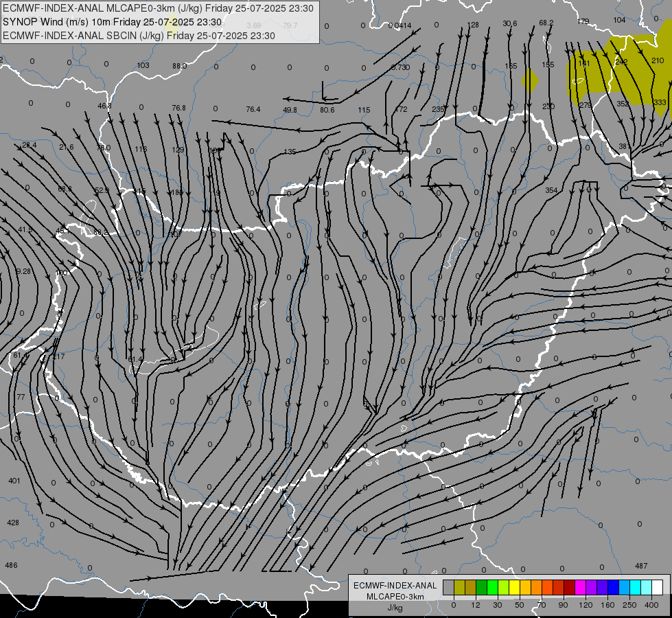Click the legend tick value 160
The image size is (672, 618).
(x=607, y=605)
